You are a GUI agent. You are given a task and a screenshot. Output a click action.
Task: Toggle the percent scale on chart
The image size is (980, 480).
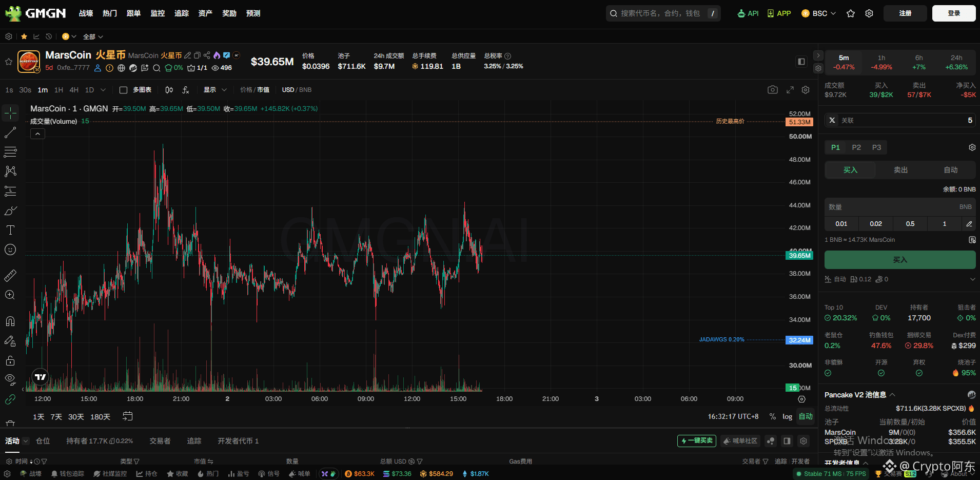773,416
